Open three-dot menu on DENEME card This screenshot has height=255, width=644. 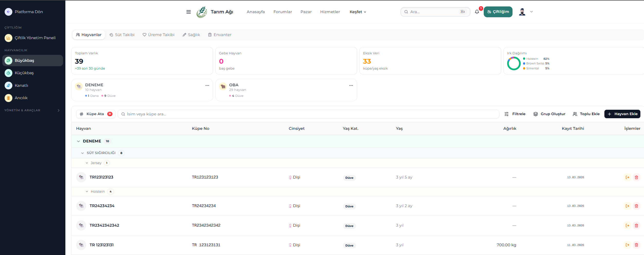(x=207, y=86)
